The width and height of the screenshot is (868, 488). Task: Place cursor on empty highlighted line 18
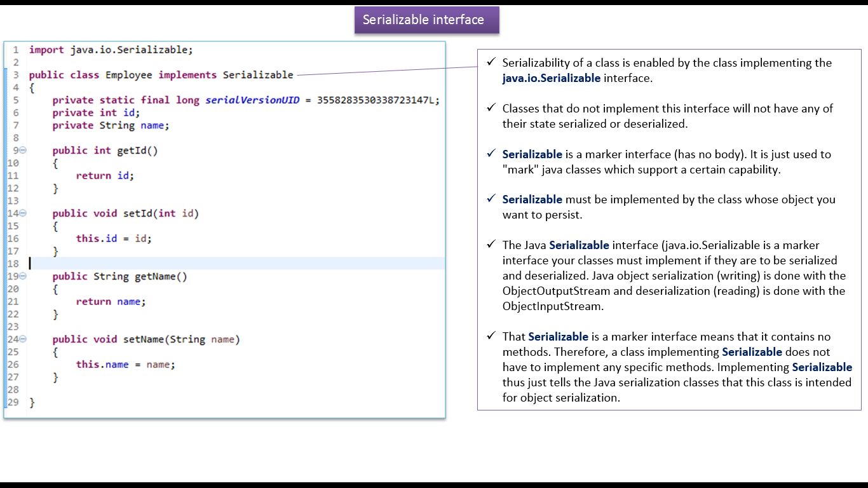point(236,264)
